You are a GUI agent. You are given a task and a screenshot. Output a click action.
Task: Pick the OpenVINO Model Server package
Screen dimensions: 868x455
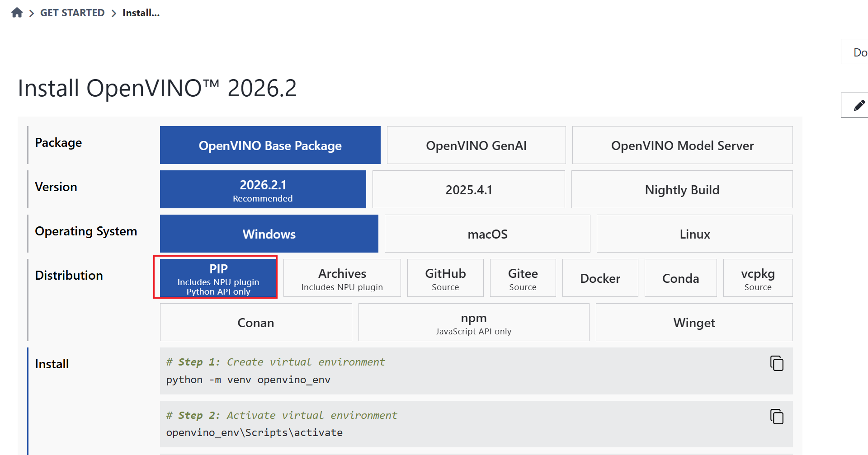[x=683, y=145]
